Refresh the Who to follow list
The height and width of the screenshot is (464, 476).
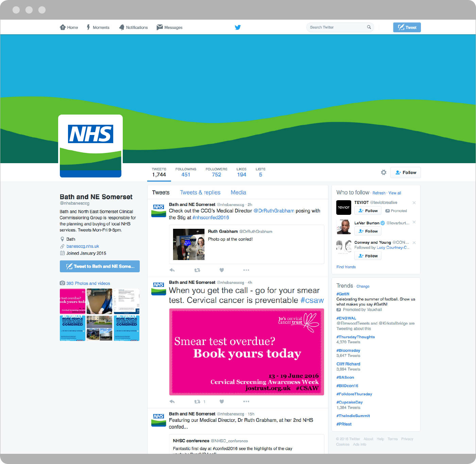[379, 193]
